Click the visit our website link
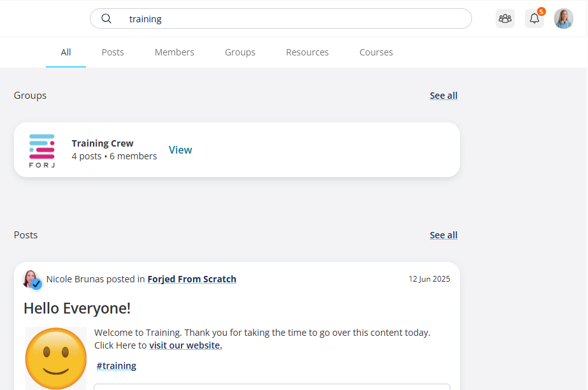588x390 pixels. [185, 345]
